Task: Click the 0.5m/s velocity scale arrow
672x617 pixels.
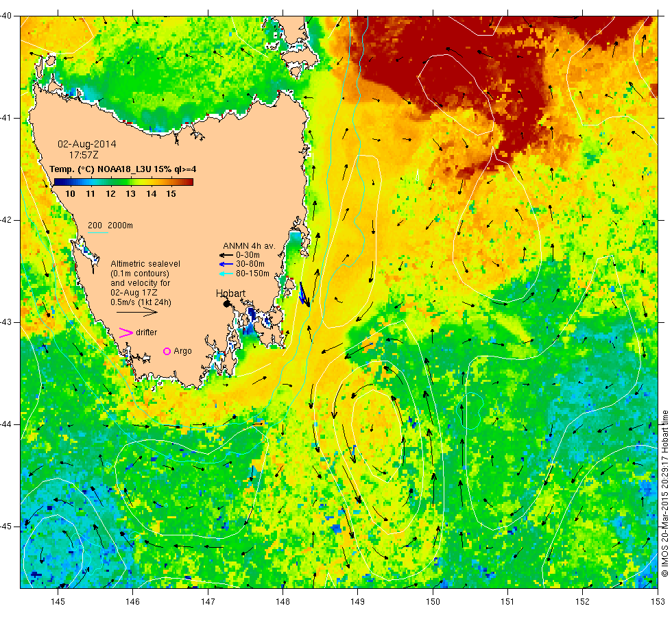Action: pyautogui.click(x=136, y=313)
